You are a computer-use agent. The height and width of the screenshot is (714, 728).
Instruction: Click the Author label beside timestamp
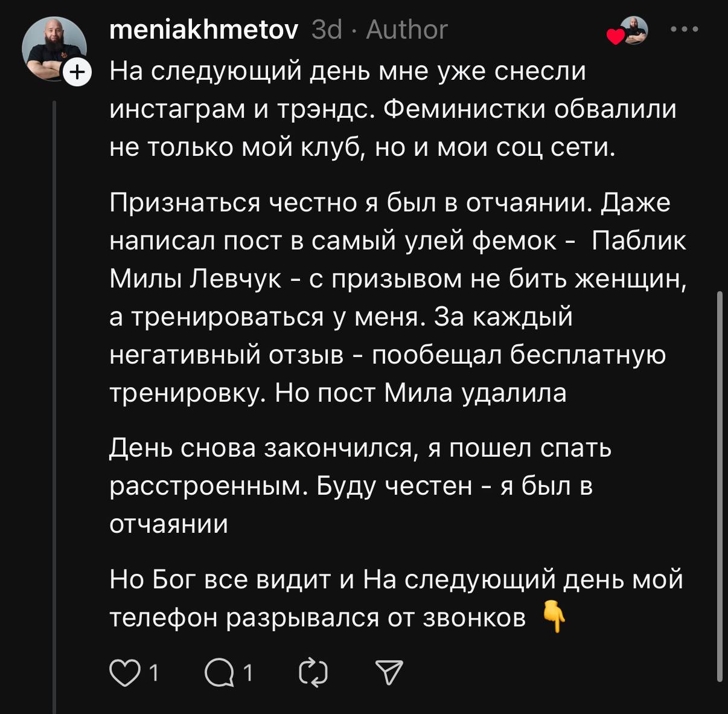tap(407, 29)
